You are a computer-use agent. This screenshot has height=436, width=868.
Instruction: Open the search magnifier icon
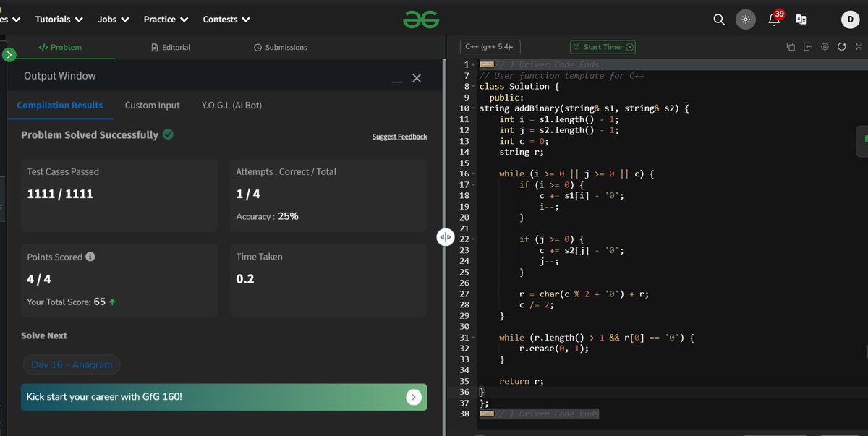pyautogui.click(x=719, y=20)
